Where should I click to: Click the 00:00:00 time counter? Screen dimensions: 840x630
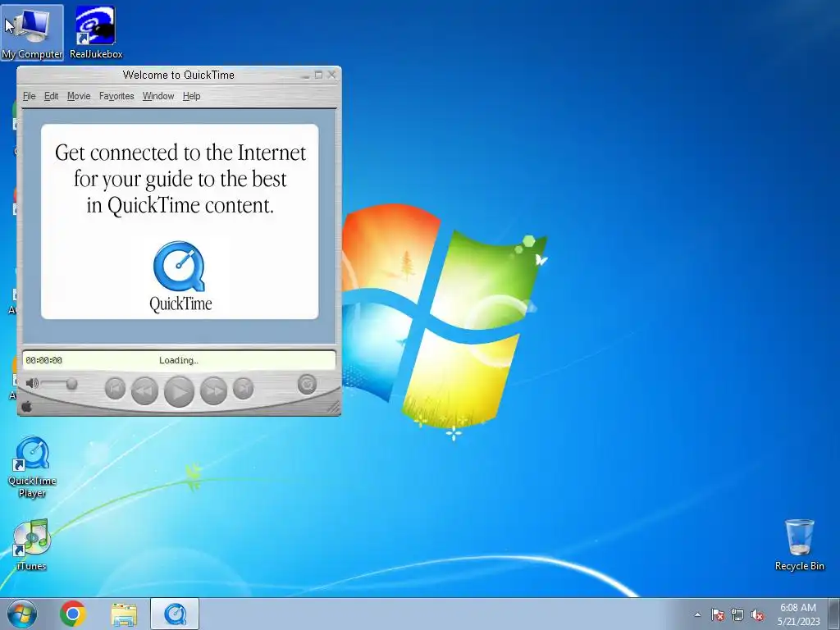[x=44, y=361]
